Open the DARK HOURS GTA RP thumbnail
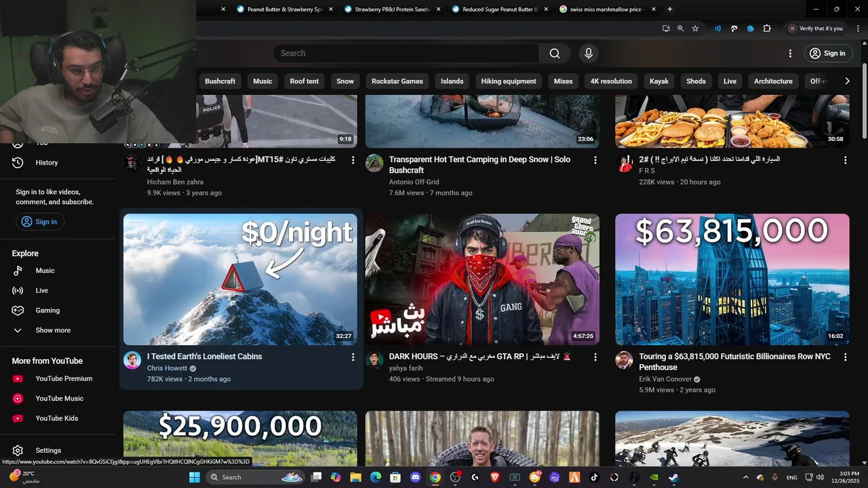Viewport: 868px width, 488px height. click(x=482, y=279)
